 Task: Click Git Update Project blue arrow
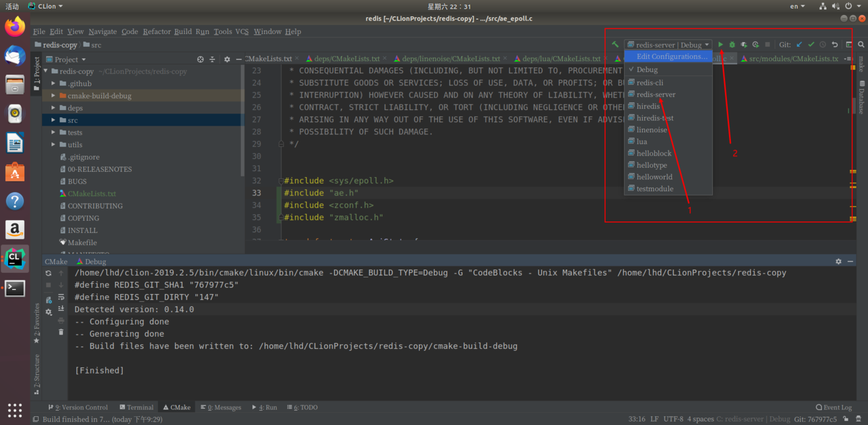pyautogui.click(x=799, y=45)
